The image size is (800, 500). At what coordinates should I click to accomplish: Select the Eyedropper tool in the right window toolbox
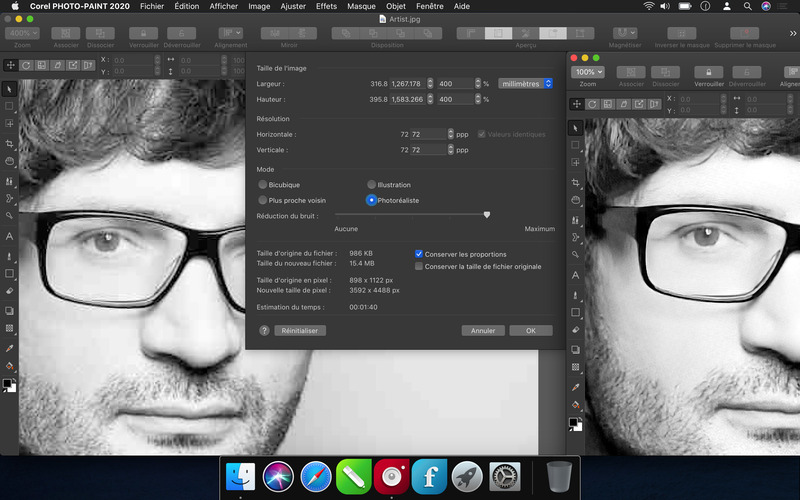pos(576,387)
